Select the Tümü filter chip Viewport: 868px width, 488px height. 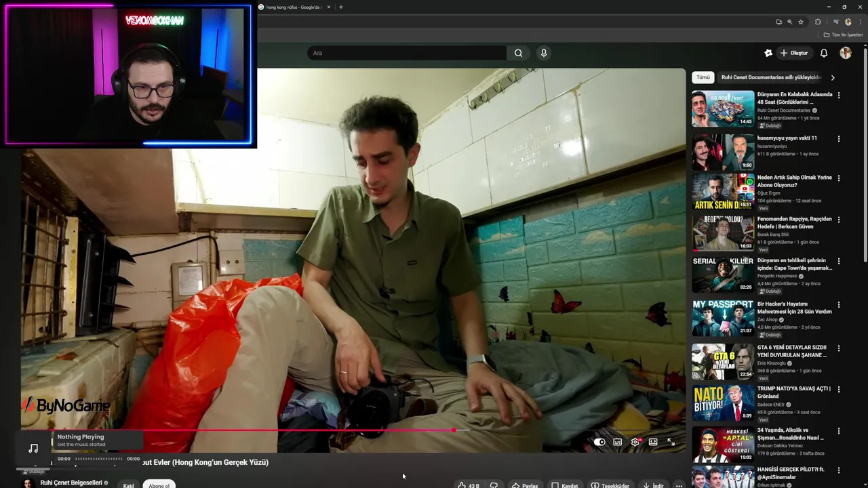point(703,77)
